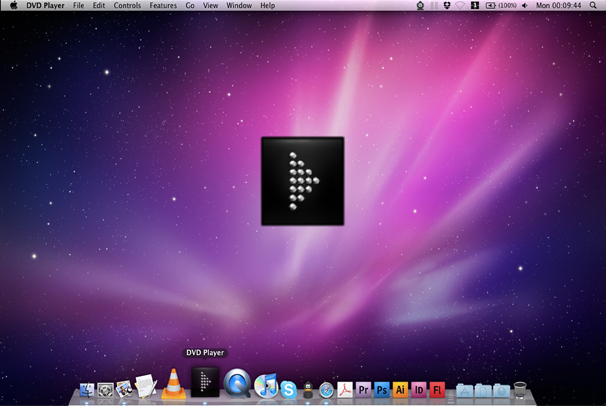Open the Apple menu
Image resolution: width=606 pixels, height=406 pixels.
tap(13, 6)
